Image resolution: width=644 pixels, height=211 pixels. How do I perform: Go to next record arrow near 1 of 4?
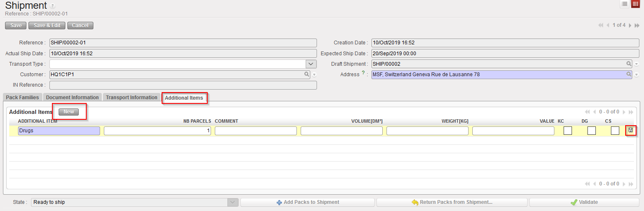(630, 26)
